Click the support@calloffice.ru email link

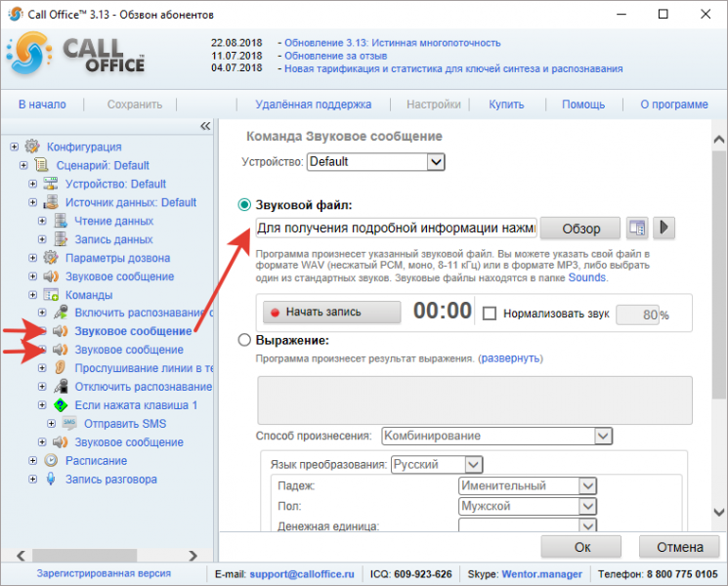pyautogui.click(x=302, y=574)
